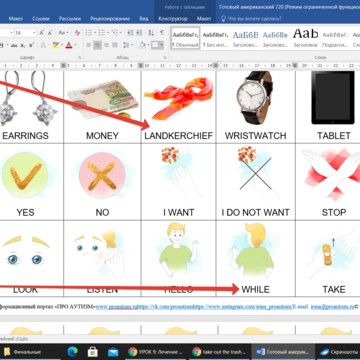Apply the Заголовок heading style
Image resolution: width=360 pixels, height=360 pixels.
(305, 38)
